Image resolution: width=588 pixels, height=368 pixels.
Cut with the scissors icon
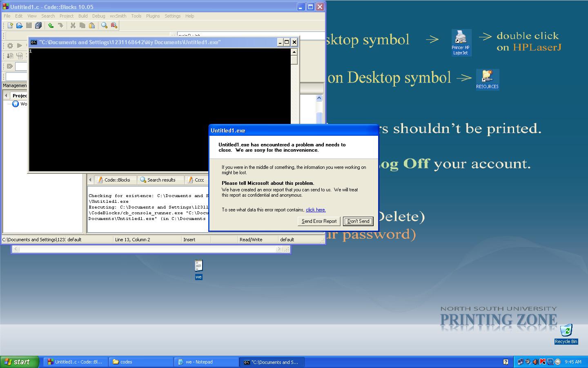tap(73, 25)
